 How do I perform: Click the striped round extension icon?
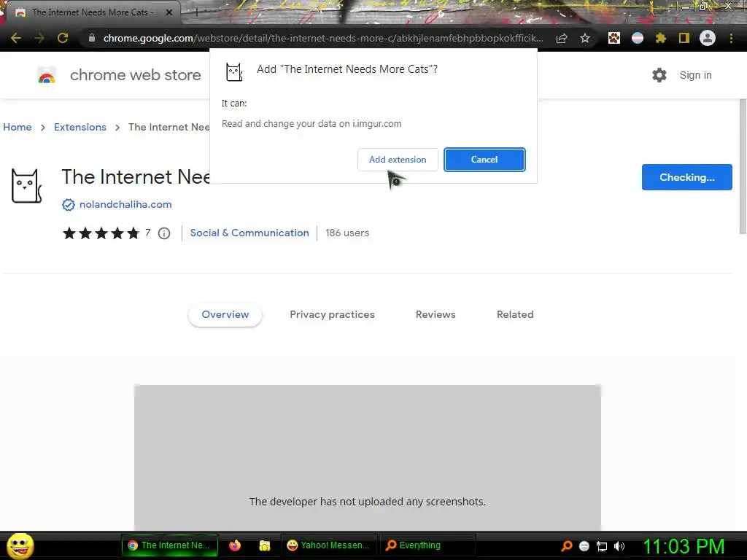pyautogui.click(x=638, y=38)
